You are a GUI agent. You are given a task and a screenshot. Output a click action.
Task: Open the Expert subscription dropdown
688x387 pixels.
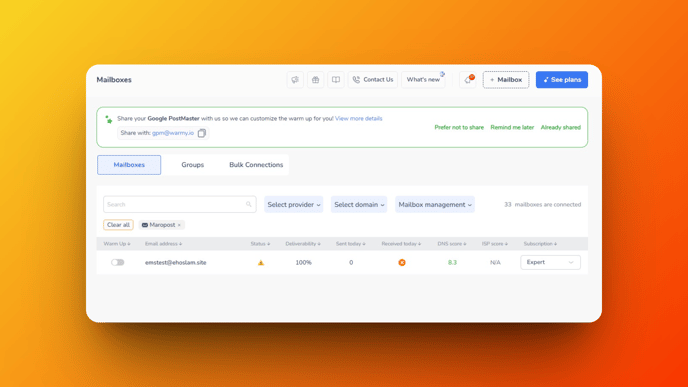click(550, 262)
